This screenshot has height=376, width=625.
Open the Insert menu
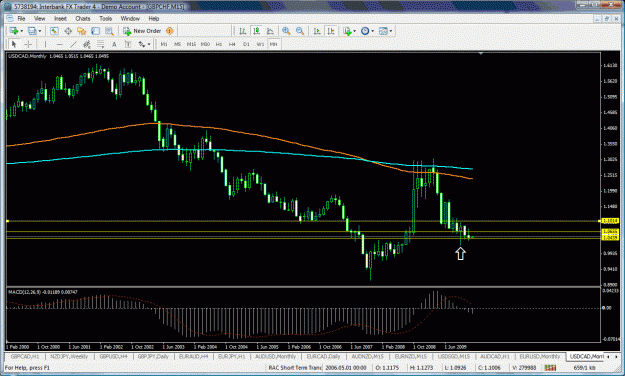click(x=61, y=18)
